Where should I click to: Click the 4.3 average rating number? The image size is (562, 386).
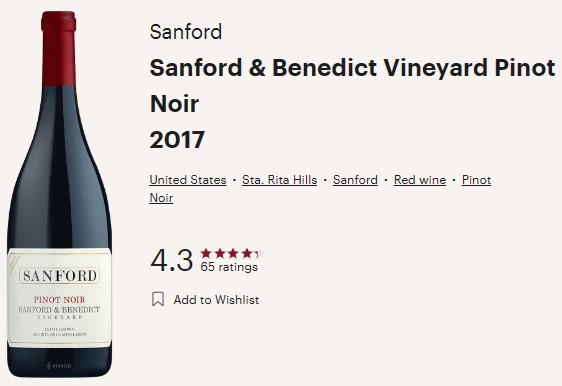pyautogui.click(x=172, y=260)
